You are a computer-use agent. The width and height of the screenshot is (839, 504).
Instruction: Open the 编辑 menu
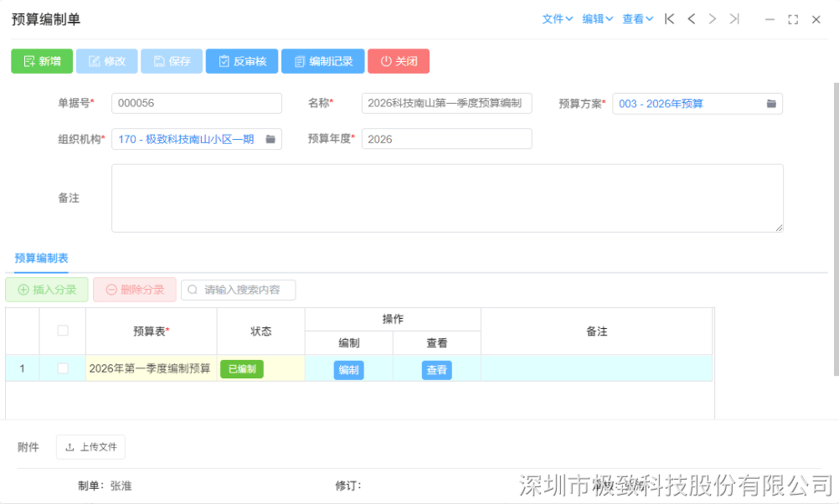pos(597,19)
